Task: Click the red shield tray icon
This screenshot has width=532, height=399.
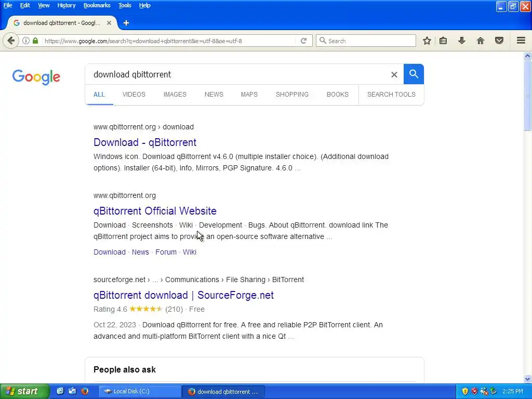Action: coord(474,391)
